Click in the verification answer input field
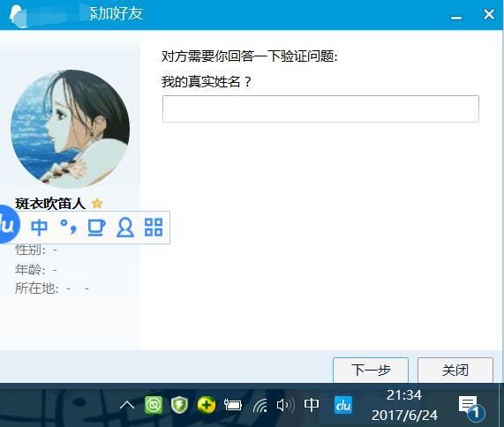 (320, 109)
